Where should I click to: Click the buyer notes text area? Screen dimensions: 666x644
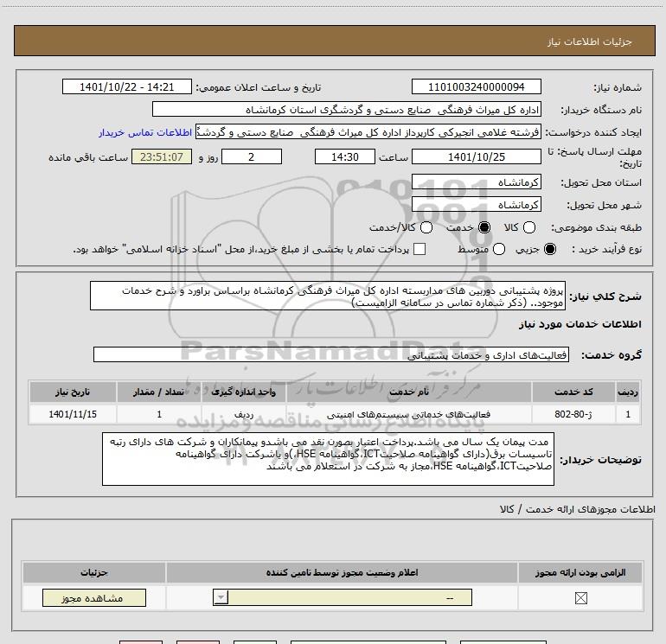pos(328,459)
